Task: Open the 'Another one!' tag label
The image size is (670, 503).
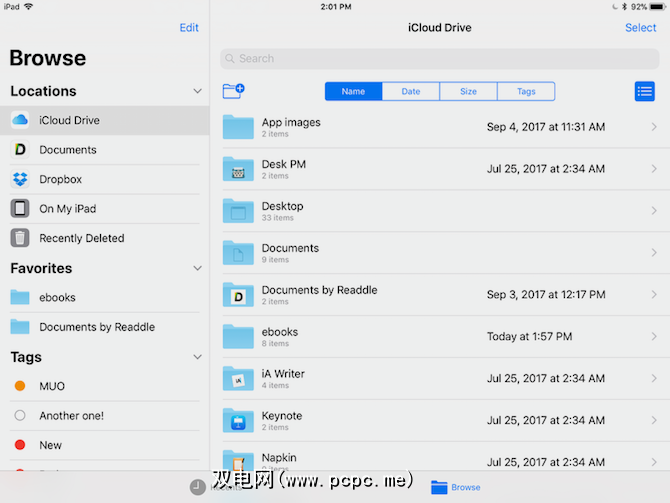Action: pyautogui.click(x=71, y=416)
